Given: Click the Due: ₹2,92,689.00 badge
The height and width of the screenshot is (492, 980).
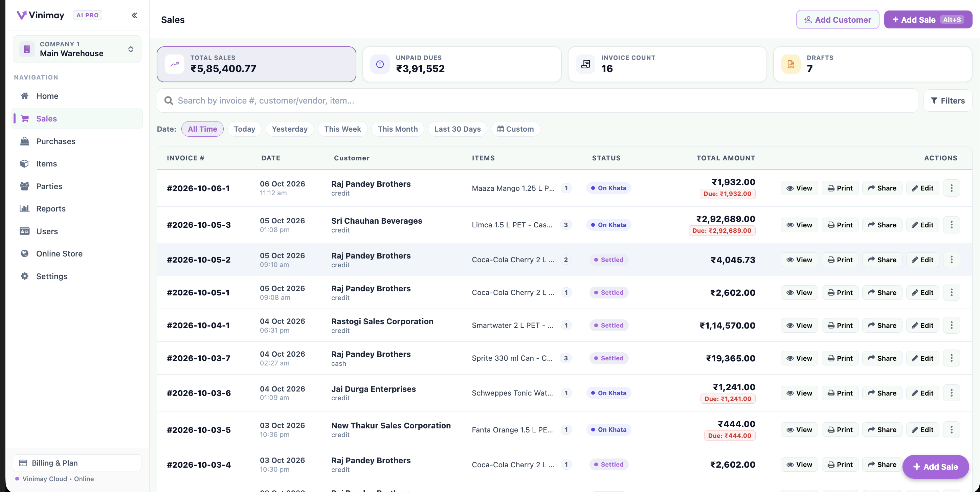Looking at the screenshot, I should [722, 230].
